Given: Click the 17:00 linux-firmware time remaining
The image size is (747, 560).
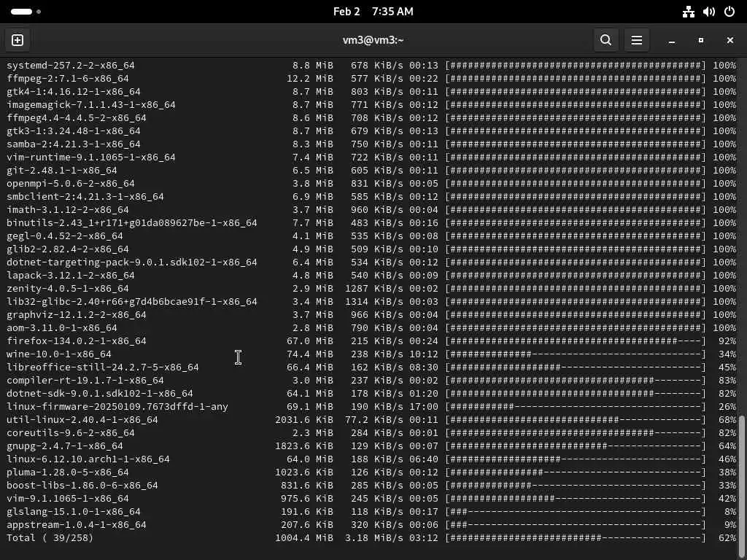Looking at the screenshot, I should coord(424,407).
